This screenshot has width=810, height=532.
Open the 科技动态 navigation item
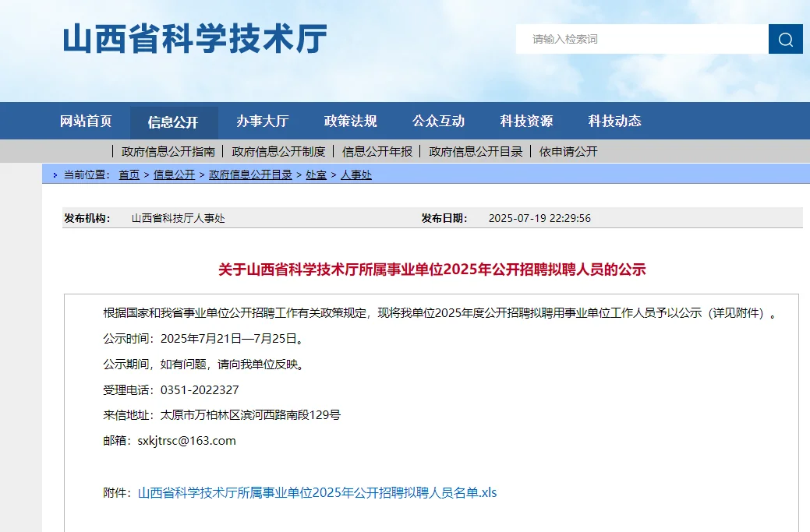point(615,122)
